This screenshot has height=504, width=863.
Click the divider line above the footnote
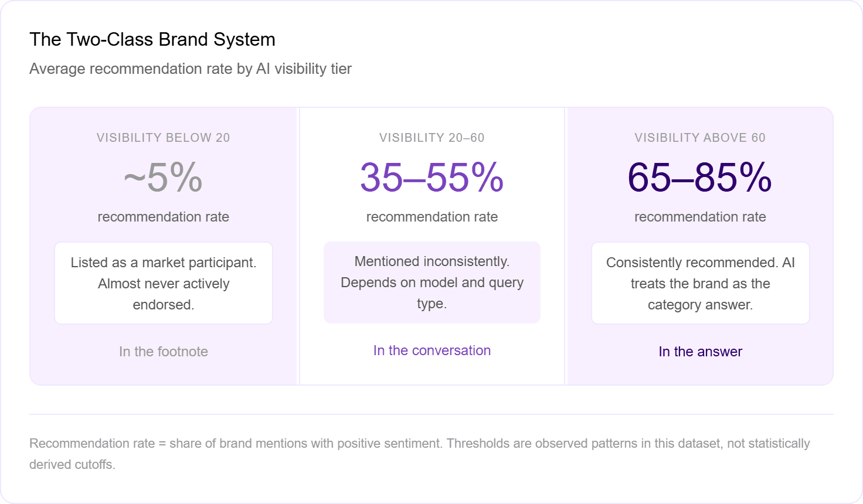click(x=431, y=414)
